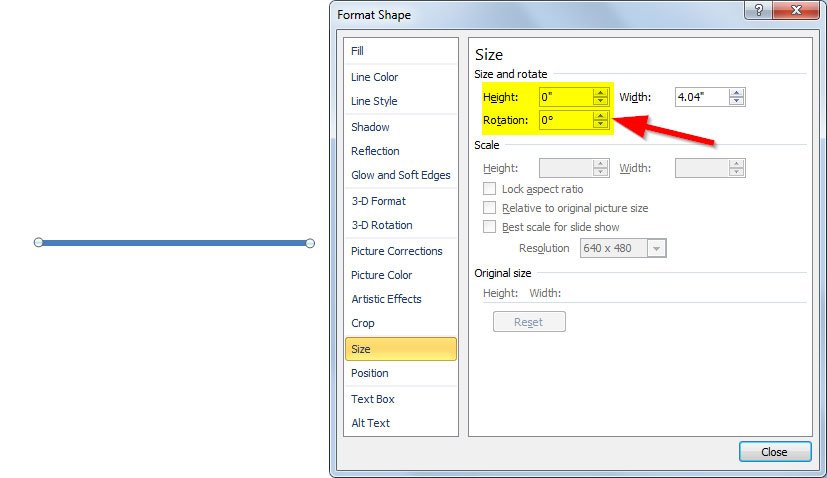Click the Reset button
Viewport: 827px width, 478px height.
pyautogui.click(x=529, y=322)
